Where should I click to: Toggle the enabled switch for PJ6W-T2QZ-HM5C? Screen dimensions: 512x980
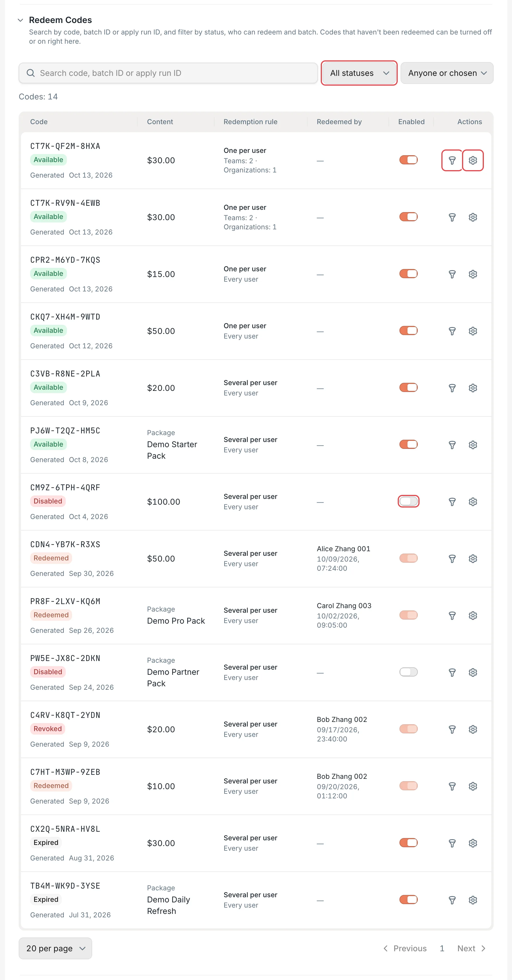(408, 444)
